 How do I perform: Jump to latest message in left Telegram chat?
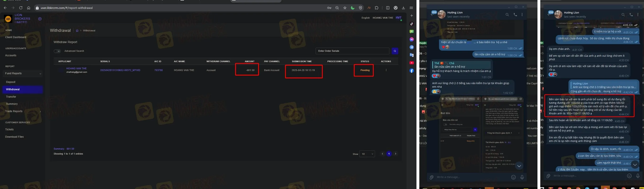coord(519,166)
